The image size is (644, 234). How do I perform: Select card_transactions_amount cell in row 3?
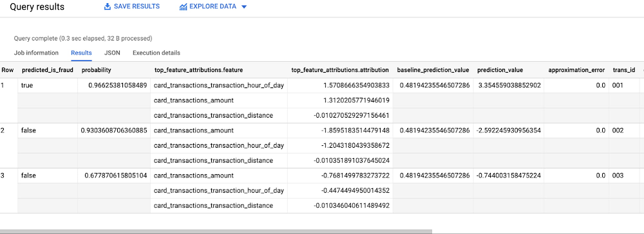click(193, 175)
